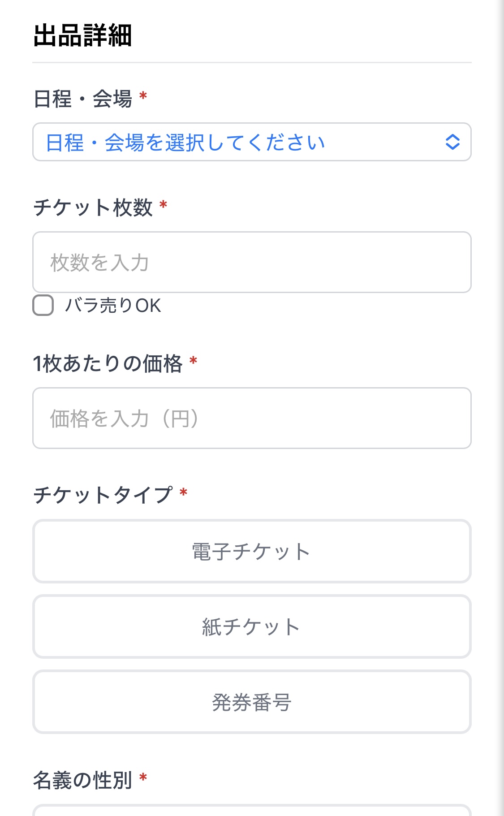
Task: Click the 1枚あたりの価格 field label
Action: click(108, 363)
